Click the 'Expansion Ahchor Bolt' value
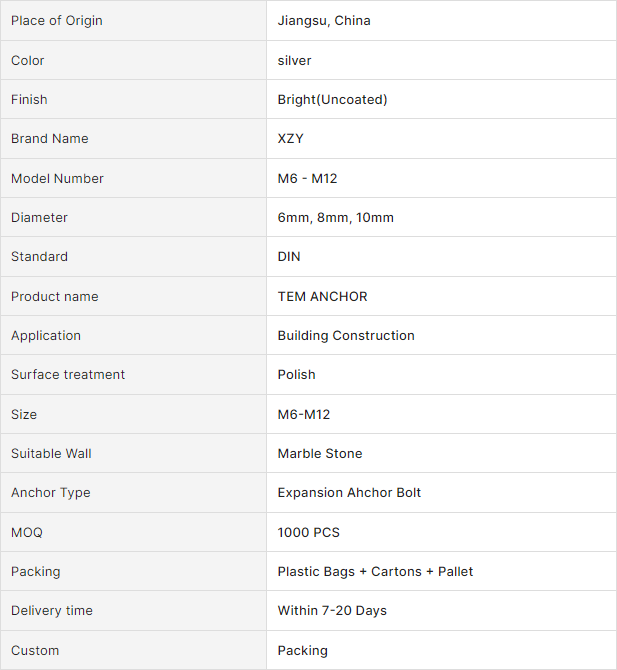Image resolution: width=617 pixels, height=670 pixels. coord(349,493)
